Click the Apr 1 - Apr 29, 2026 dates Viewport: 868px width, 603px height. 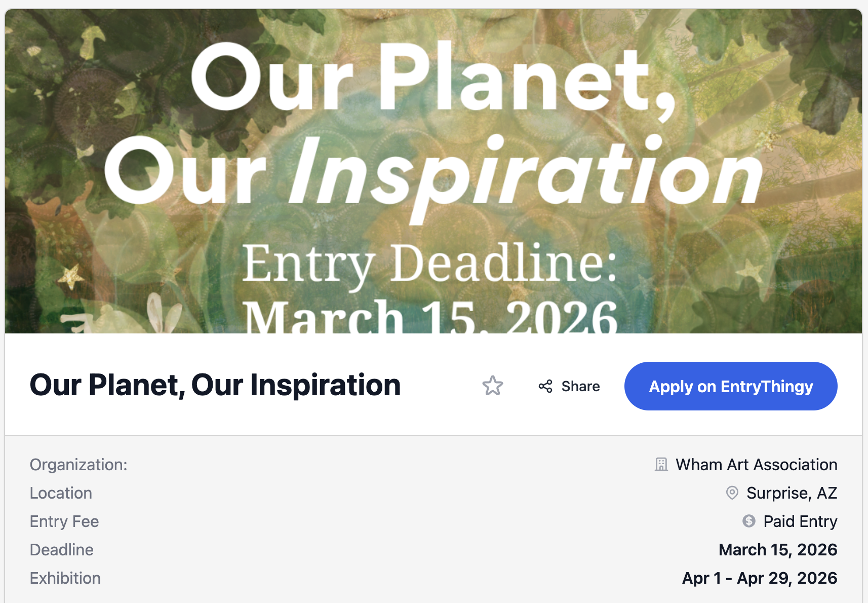760,578
